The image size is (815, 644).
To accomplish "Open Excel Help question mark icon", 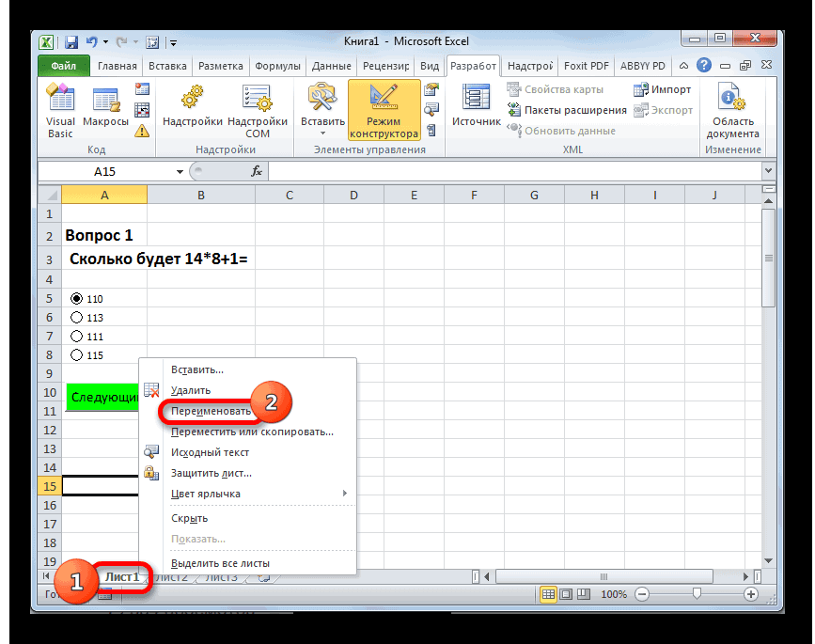I will coord(704,66).
